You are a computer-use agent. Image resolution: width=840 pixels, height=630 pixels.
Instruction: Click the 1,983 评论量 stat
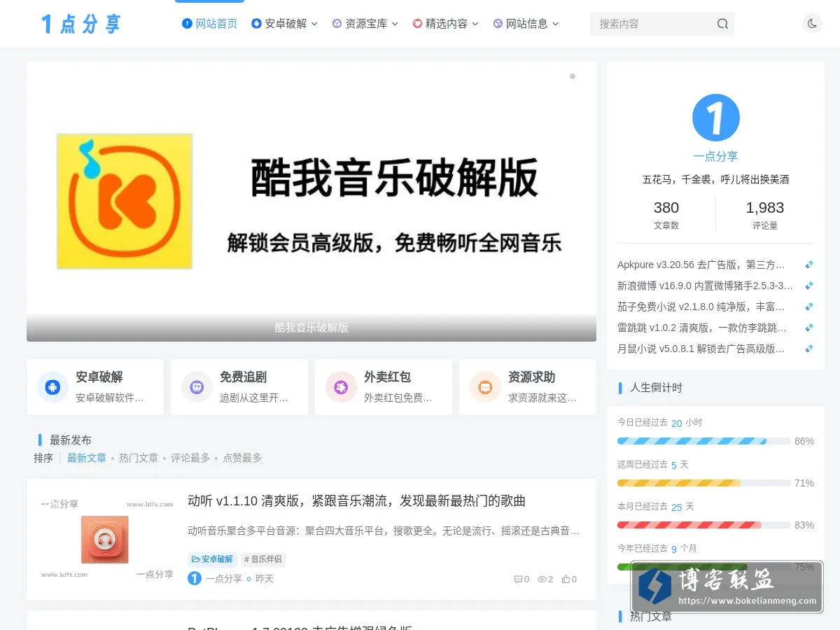pyautogui.click(x=765, y=214)
